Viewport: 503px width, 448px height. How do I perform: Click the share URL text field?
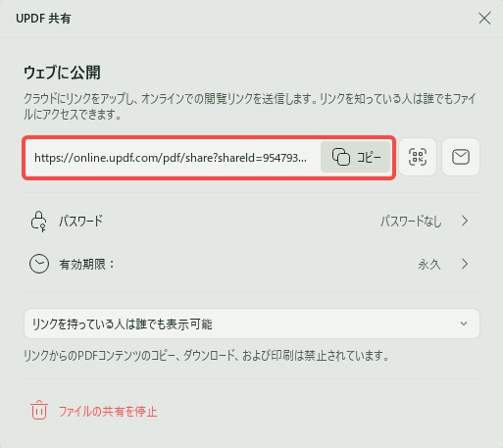point(171,158)
